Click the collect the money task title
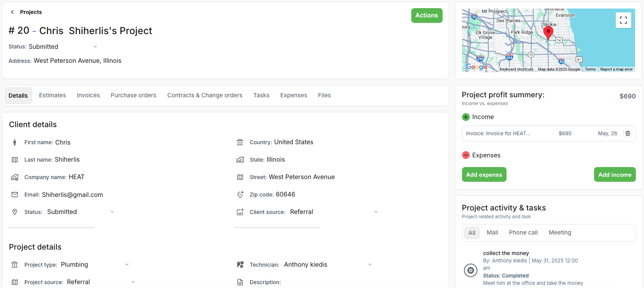 pos(506,253)
